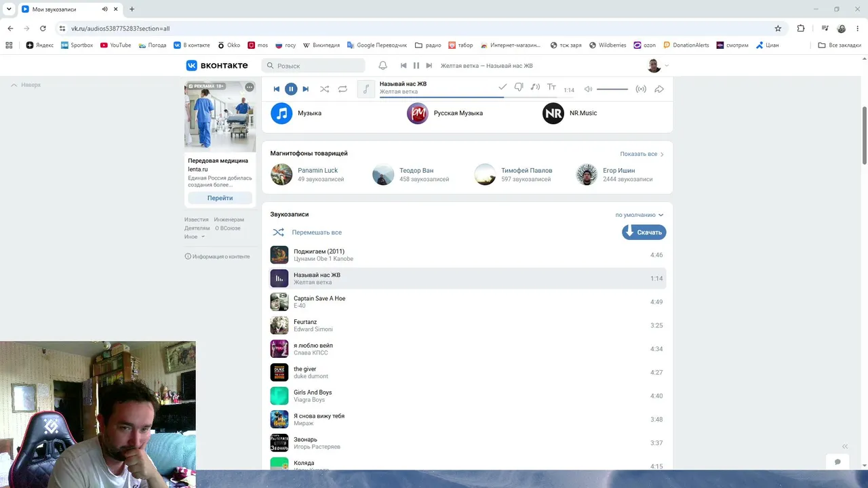Open Егор Ишин's audio list
868x488 pixels.
[619, 170]
